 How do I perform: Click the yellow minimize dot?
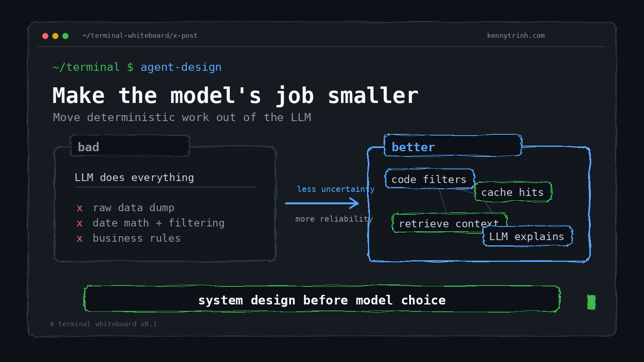click(55, 36)
